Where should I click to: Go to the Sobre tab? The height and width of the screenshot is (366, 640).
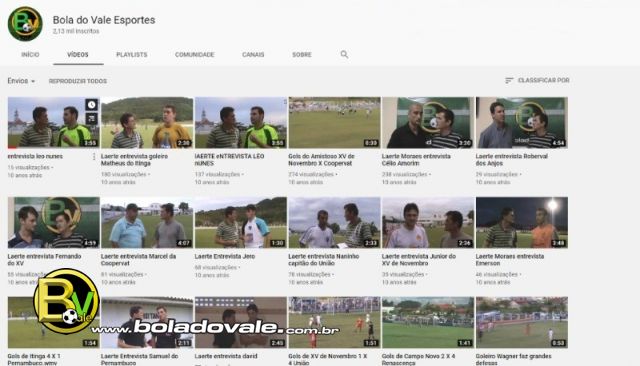pos(302,55)
